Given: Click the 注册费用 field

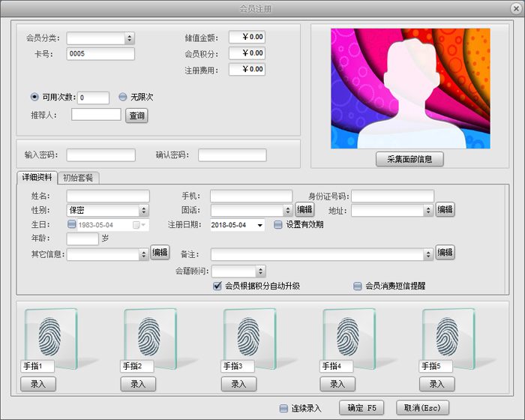Looking at the screenshot, I should tap(247, 69).
